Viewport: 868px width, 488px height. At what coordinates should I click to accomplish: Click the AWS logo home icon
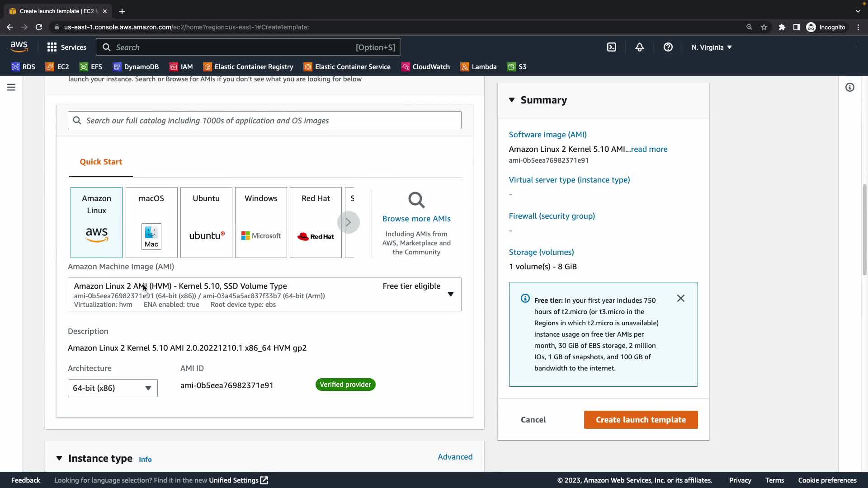point(19,47)
